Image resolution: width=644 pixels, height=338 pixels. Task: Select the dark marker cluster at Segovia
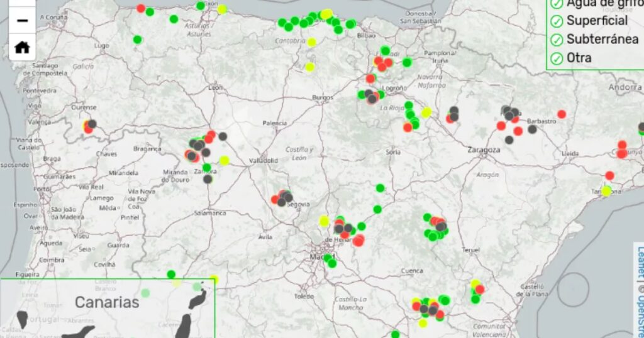tap(286, 199)
